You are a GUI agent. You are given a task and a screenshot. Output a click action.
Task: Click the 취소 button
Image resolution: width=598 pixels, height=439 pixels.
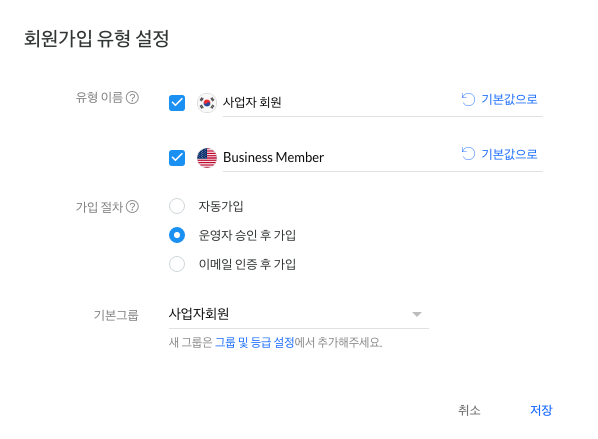(469, 410)
